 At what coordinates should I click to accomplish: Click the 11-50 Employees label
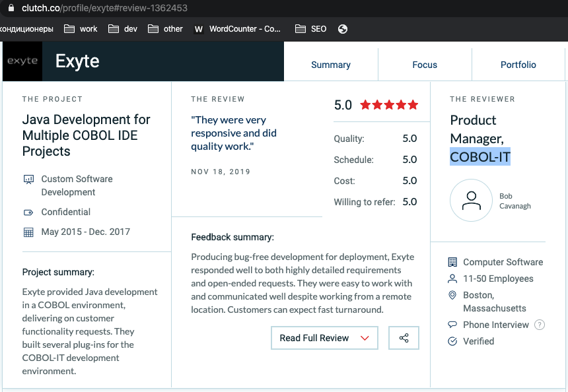pyautogui.click(x=498, y=278)
